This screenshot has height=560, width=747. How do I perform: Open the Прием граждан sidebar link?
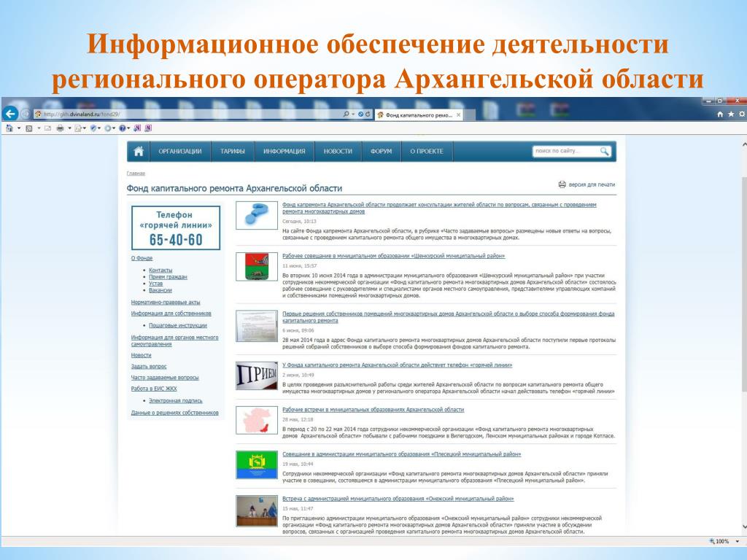(168, 276)
